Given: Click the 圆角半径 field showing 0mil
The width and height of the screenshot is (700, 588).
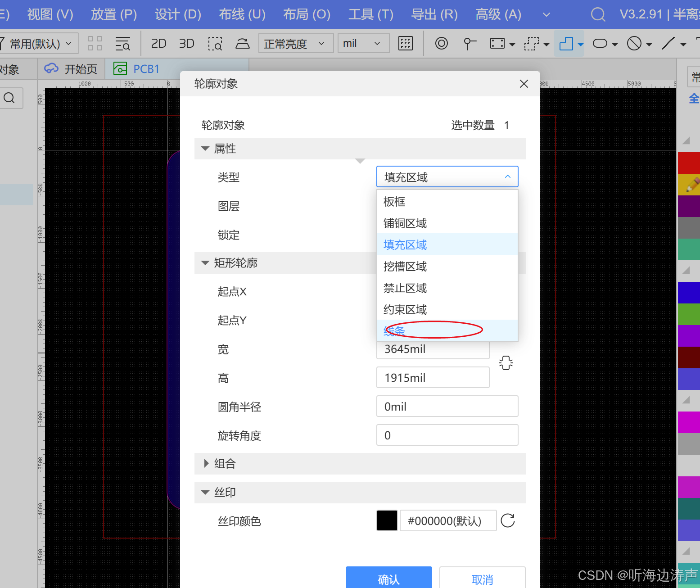Looking at the screenshot, I should [447, 406].
